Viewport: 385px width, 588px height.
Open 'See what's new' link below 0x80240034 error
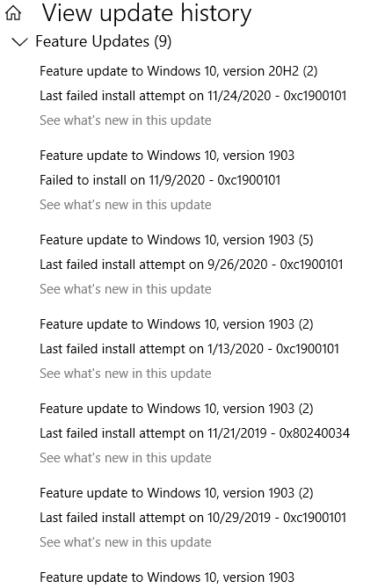126,458
